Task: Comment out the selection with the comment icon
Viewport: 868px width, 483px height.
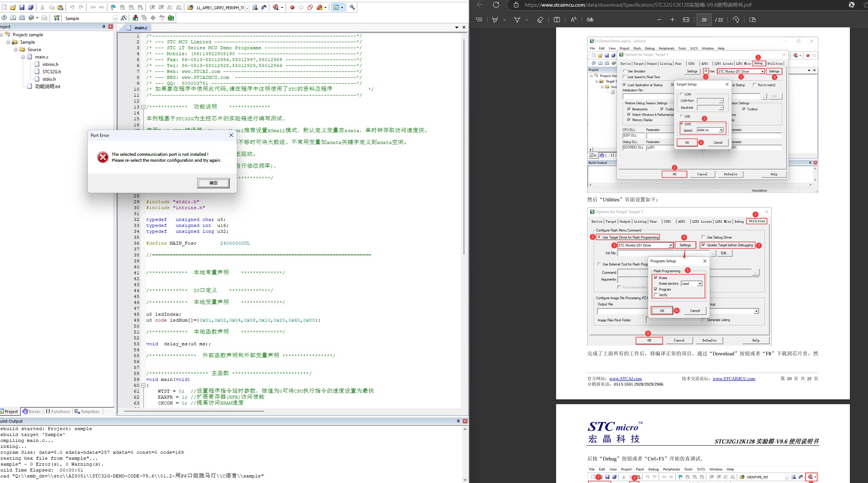Action: tap(170, 7)
